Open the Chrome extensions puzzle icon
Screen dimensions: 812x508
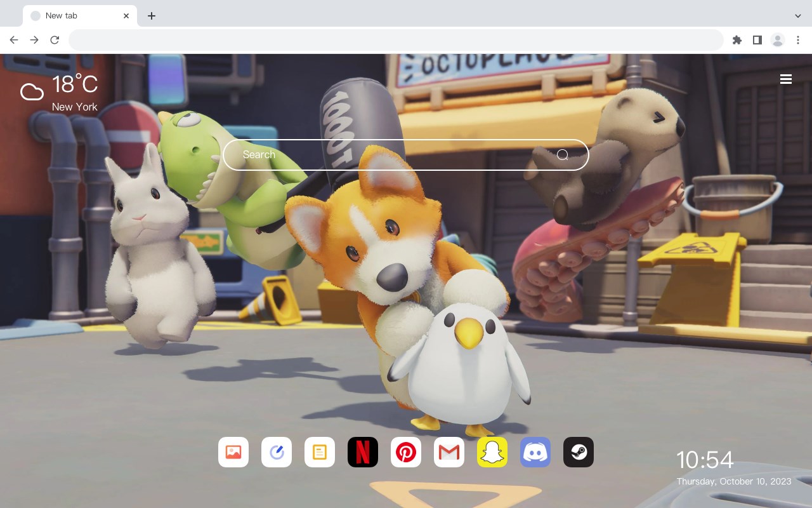tap(737, 40)
